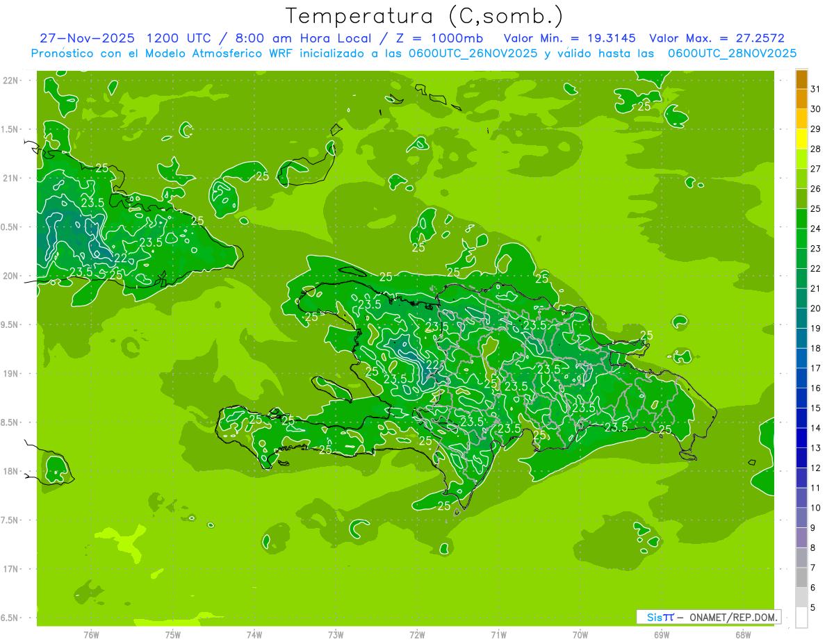The height and width of the screenshot is (644, 834).
Task: Click the SisTT logo text
Action: [660, 617]
